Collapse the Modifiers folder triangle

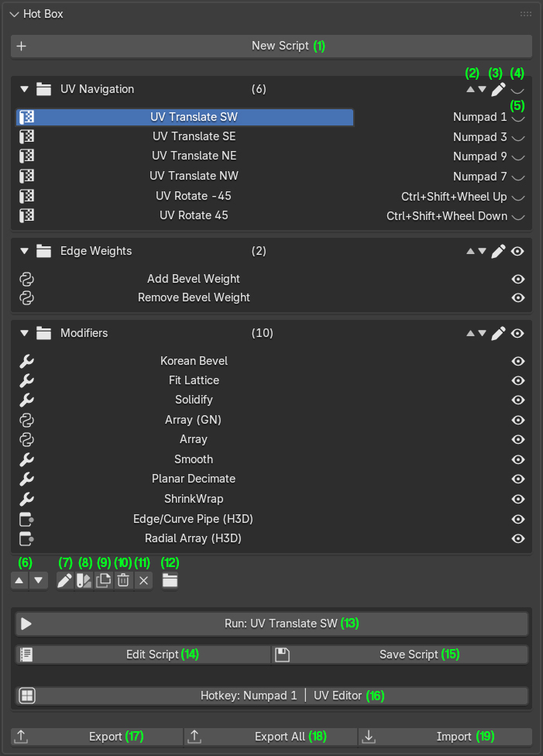(25, 333)
